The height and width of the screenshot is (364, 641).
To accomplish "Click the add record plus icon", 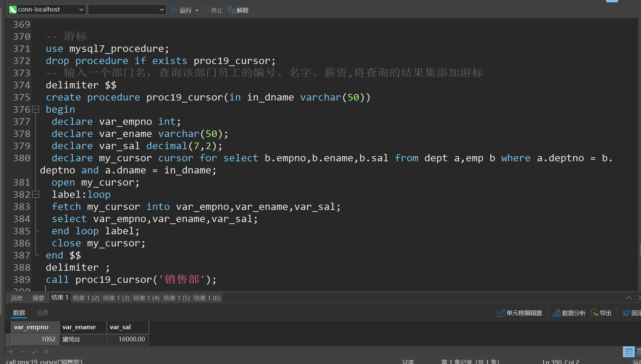I will point(11,352).
